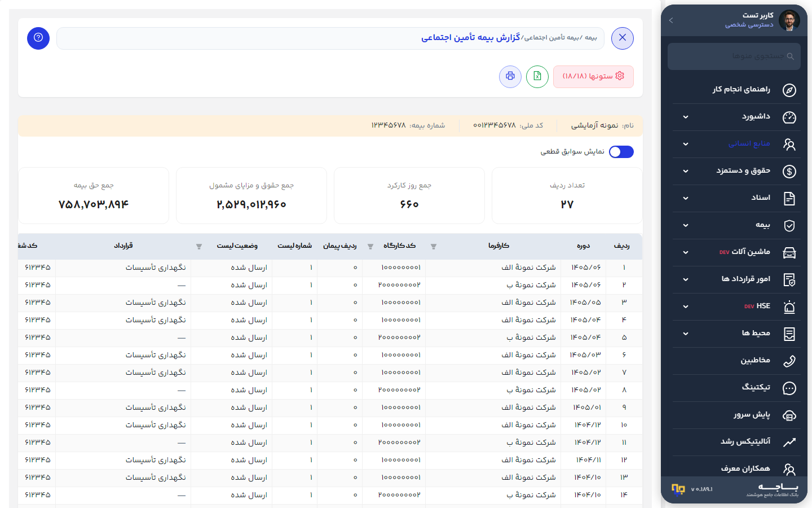Open filter on کارفرما column
Screen dimensions: 812x508
pyautogui.click(x=434, y=247)
